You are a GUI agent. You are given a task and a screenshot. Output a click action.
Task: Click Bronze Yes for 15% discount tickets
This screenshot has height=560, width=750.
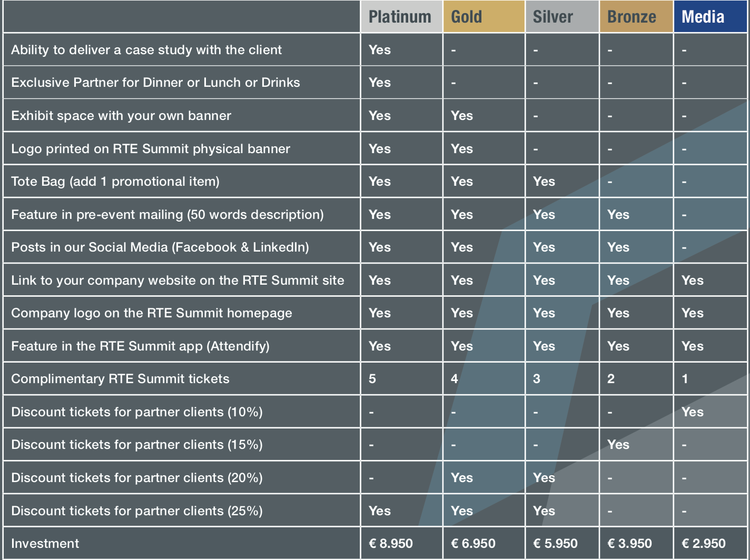(618, 445)
